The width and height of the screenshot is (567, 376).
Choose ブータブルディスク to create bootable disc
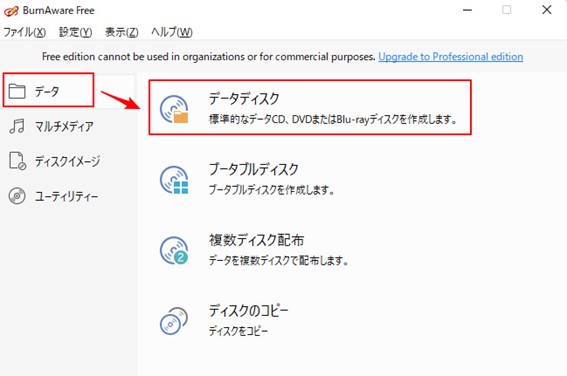click(x=253, y=169)
